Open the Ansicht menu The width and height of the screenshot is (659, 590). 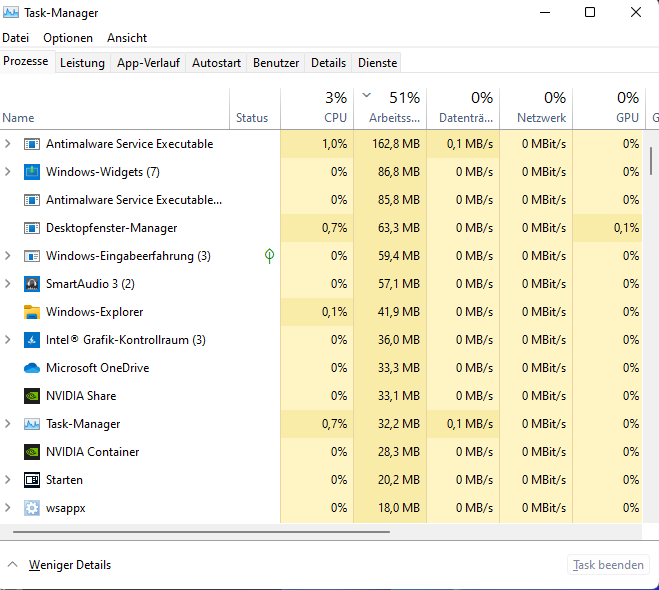click(127, 38)
